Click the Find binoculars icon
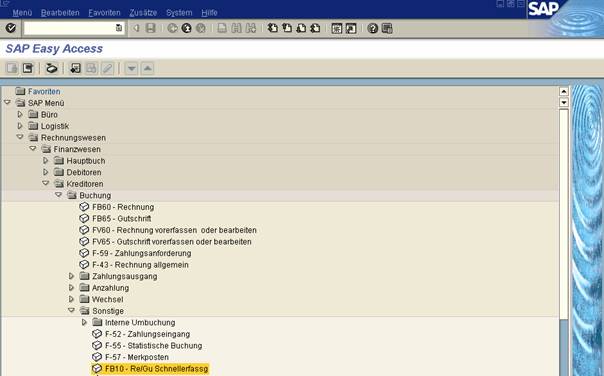Image resolution: width=604 pixels, height=376 pixels. tap(236, 28)
